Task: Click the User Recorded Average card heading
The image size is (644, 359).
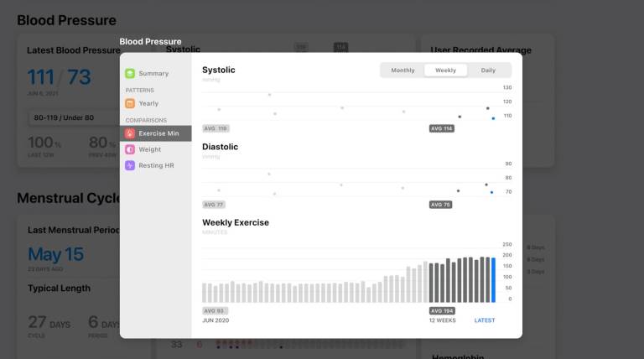Action: pyautogui.click(x=480, y=50)
